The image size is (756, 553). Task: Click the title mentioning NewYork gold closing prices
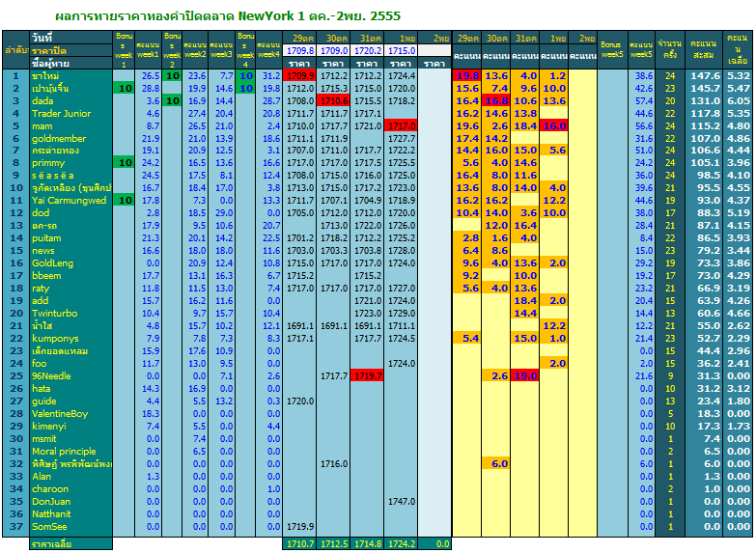point(228,15)
